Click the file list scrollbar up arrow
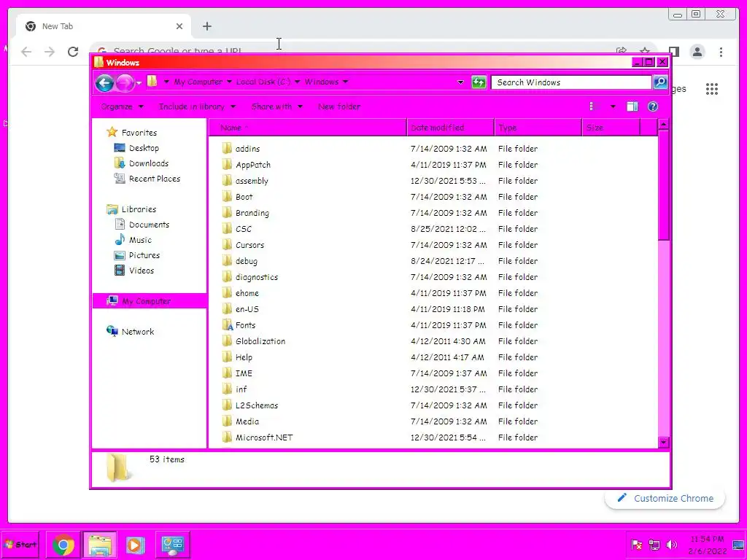This screenshot has width=747, height=560. pyautogui.click(x=664, y=125)
